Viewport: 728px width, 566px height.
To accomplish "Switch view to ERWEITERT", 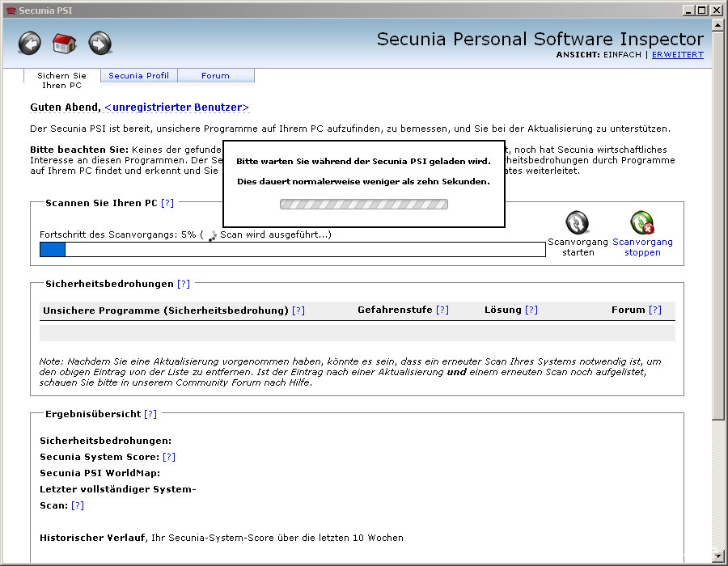I will [x=677, y=55].
